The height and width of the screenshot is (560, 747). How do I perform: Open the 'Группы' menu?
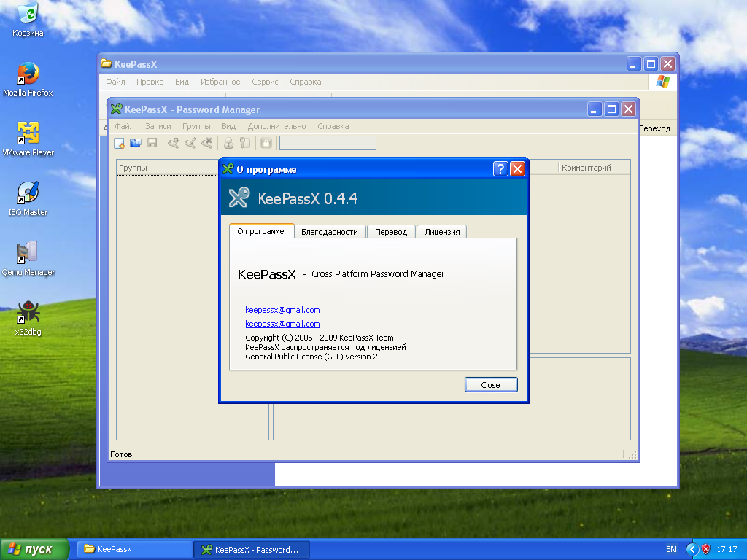pos(196,126)
